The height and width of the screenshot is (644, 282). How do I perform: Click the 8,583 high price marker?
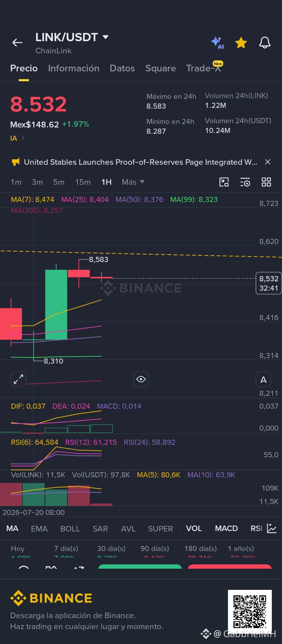[x=98, y=260]
